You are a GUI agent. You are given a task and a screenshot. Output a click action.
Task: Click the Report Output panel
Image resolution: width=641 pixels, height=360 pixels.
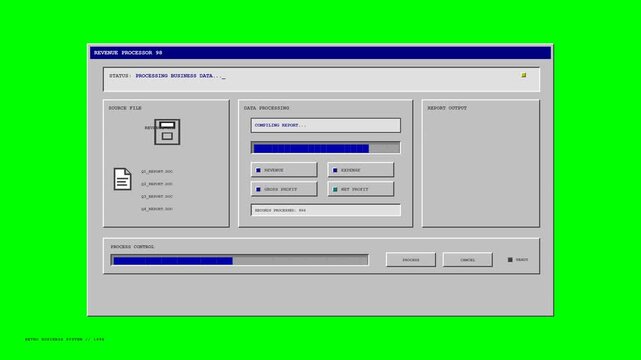[x=481, y=163]
